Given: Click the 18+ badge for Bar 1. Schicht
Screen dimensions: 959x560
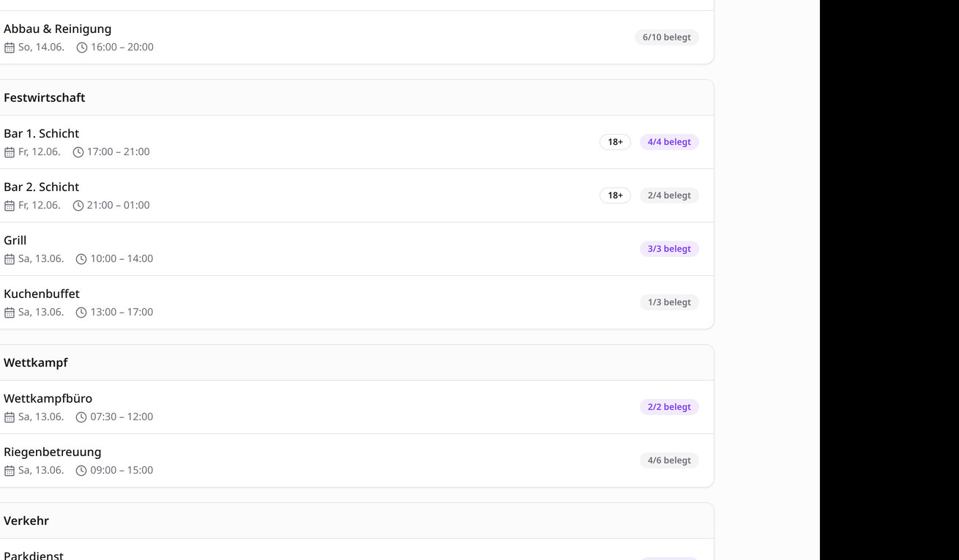Looking at the screenshot, I should point(615,142).
